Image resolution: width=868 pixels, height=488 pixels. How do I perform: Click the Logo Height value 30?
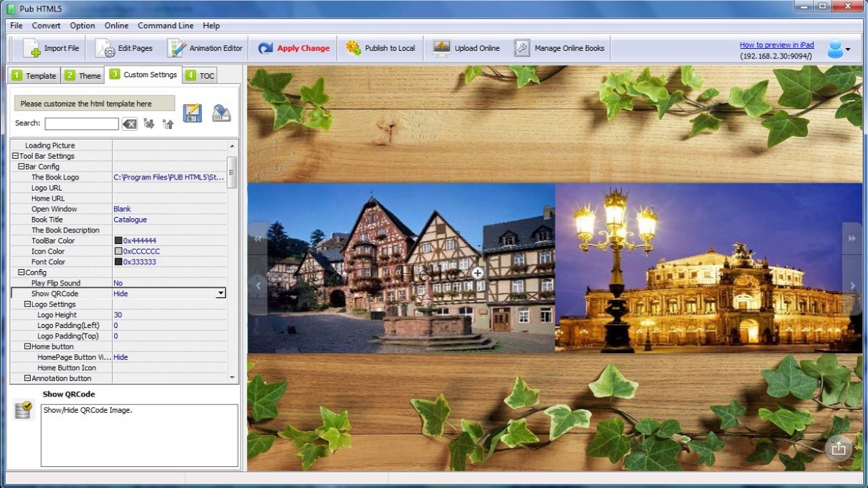(x=118, y=315)
